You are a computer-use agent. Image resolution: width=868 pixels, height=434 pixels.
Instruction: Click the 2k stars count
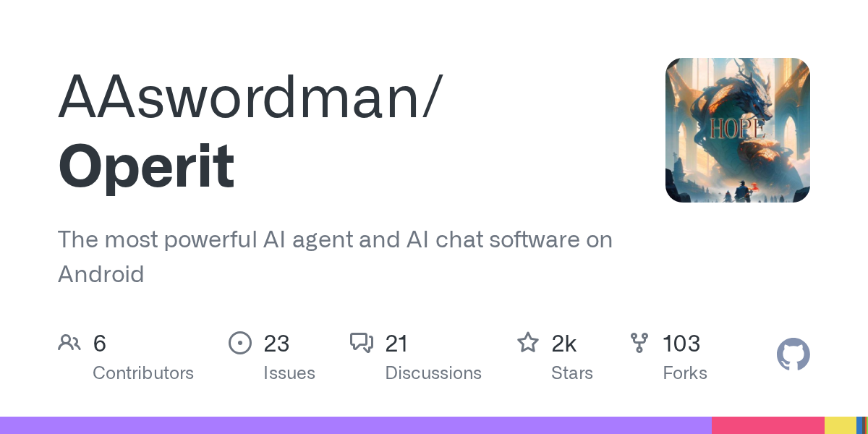(x=564, y=344)
